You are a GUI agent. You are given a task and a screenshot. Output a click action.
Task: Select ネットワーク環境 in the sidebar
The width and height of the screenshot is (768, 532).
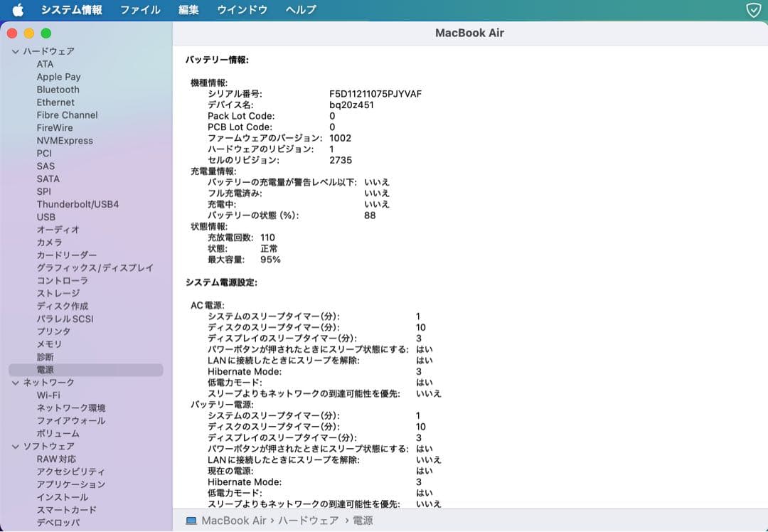71,408
